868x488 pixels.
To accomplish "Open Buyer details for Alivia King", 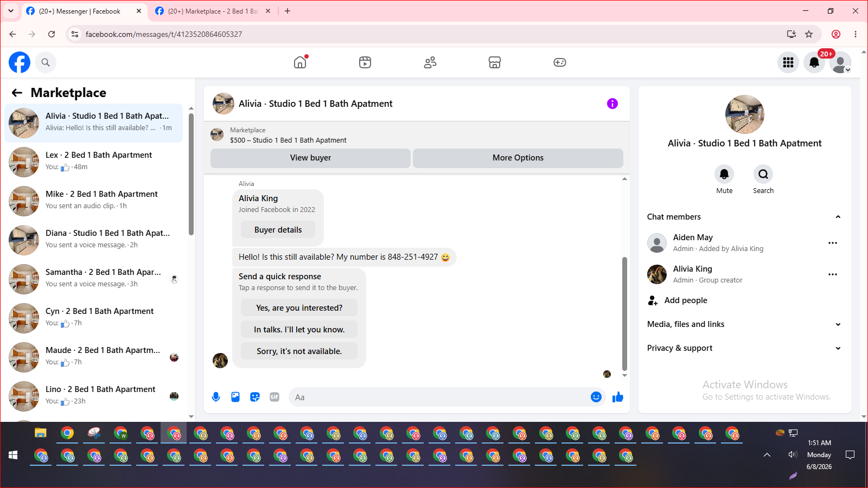I will (x=278, y=230).
